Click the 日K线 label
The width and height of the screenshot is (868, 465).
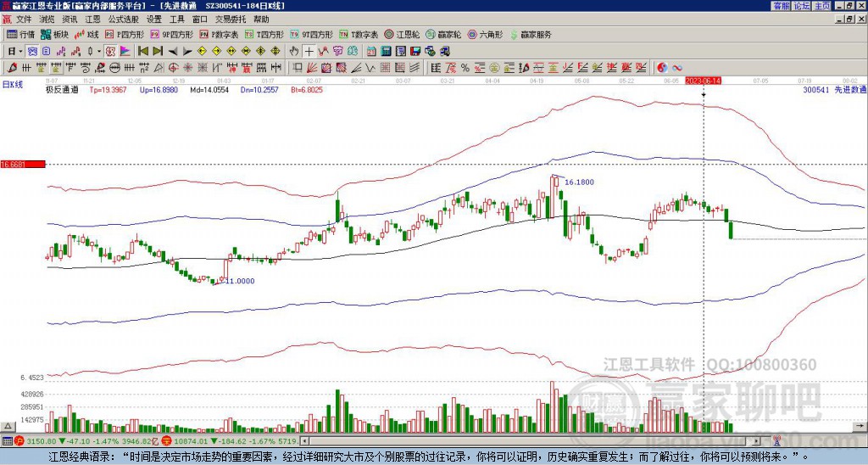pyautogui.click(x=12, y=85)
